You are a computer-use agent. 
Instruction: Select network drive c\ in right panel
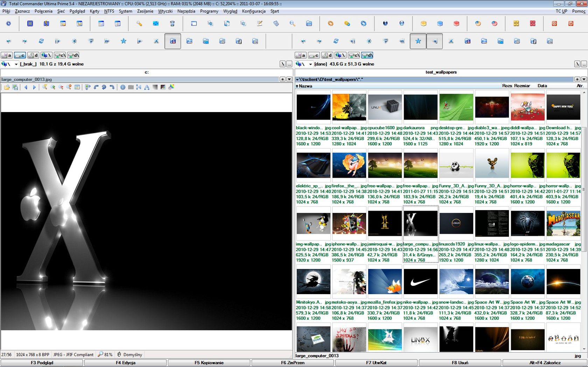point(354,55)
